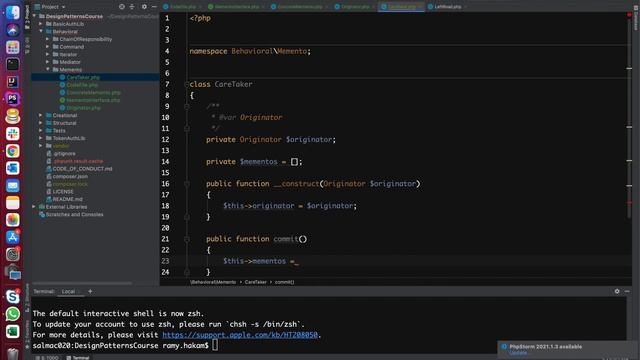Open the support.apple.com link in terminal
640x360 pixels.
240,335
